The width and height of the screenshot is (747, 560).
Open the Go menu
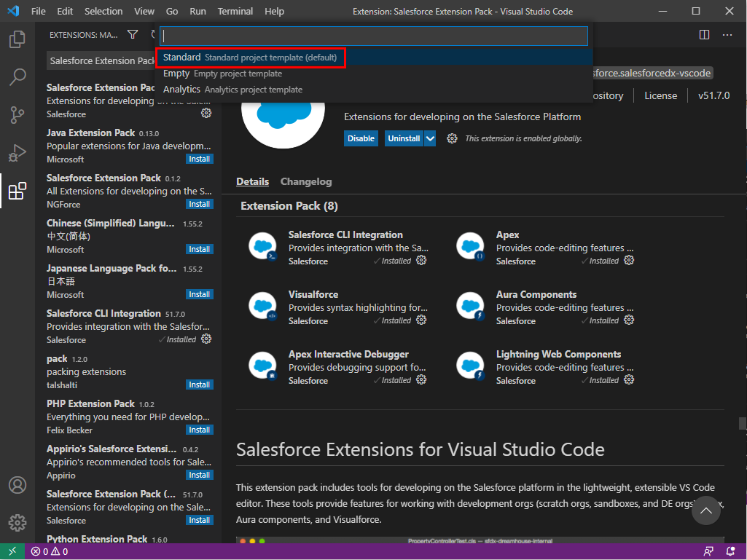coord(172,11)
